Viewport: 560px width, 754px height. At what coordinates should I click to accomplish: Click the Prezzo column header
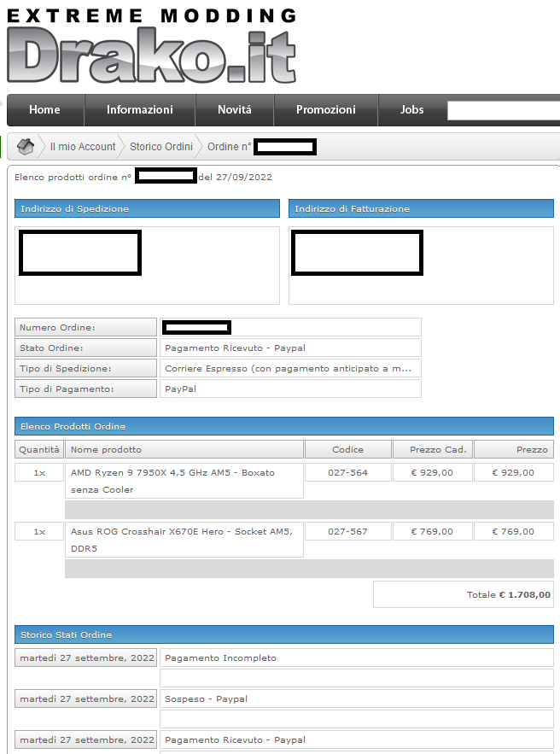(514, 450)
